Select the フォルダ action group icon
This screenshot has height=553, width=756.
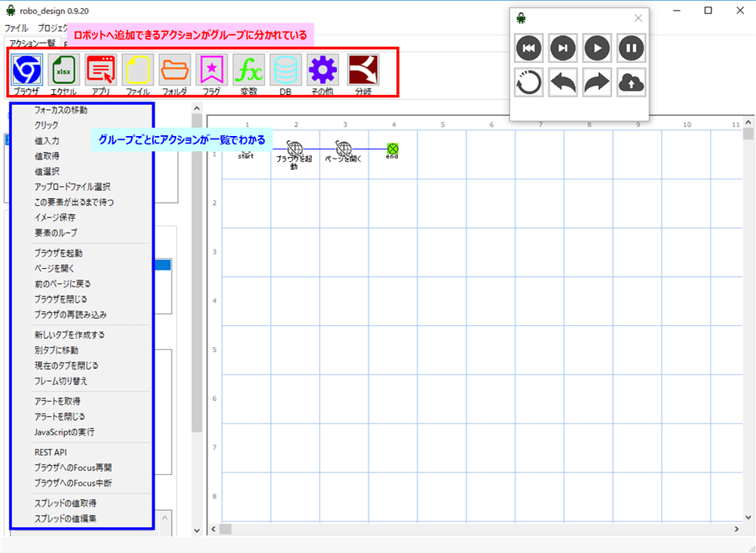[x=175, y=71]
